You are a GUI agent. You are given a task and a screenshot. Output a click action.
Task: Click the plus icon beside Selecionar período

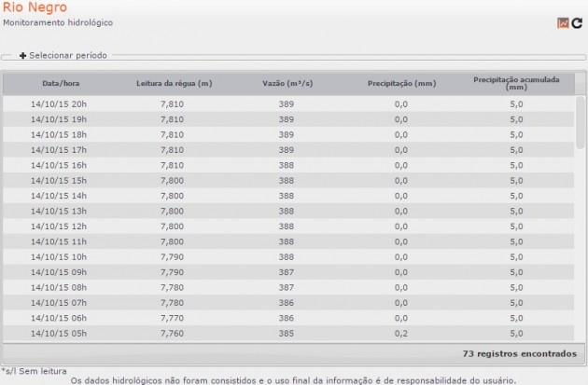click(x=23, y=56)
